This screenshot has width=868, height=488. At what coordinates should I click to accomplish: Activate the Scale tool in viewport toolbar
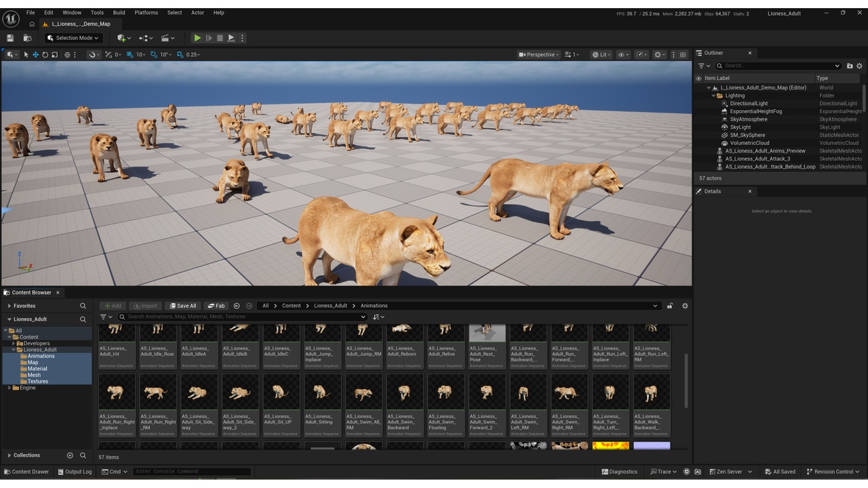point(54,54)
